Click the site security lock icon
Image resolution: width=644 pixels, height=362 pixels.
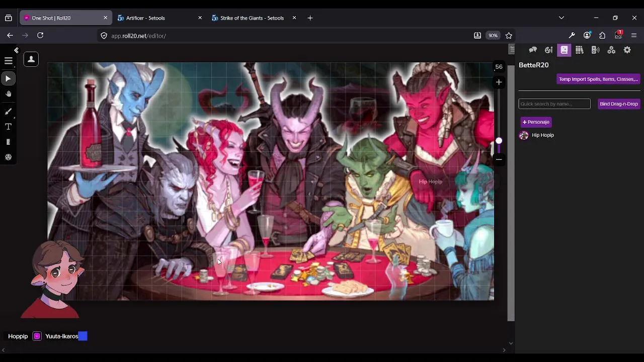tap(104, 36)
